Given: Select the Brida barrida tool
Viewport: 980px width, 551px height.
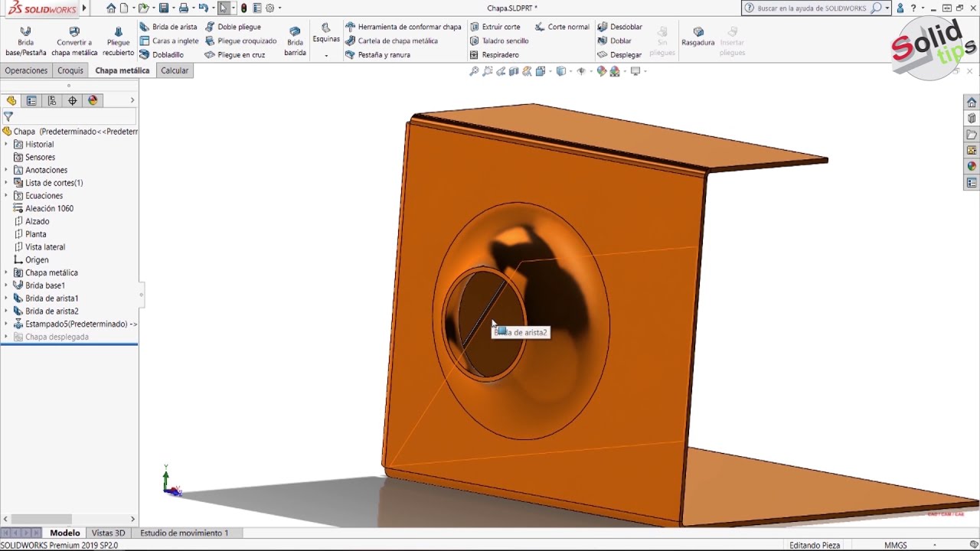Looking at the screenshot, I should (x=295, y=41).
